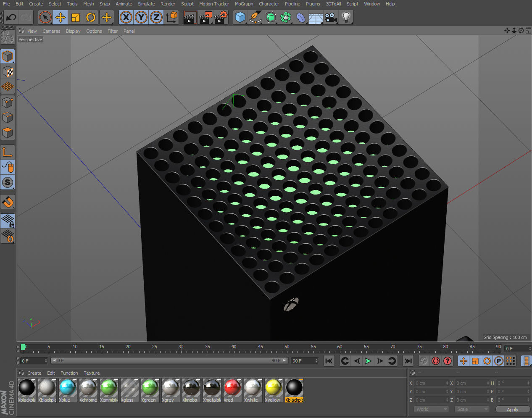Toggle Y axis lock
Viewport: 532px width, 418px height.
coord(141,18)
